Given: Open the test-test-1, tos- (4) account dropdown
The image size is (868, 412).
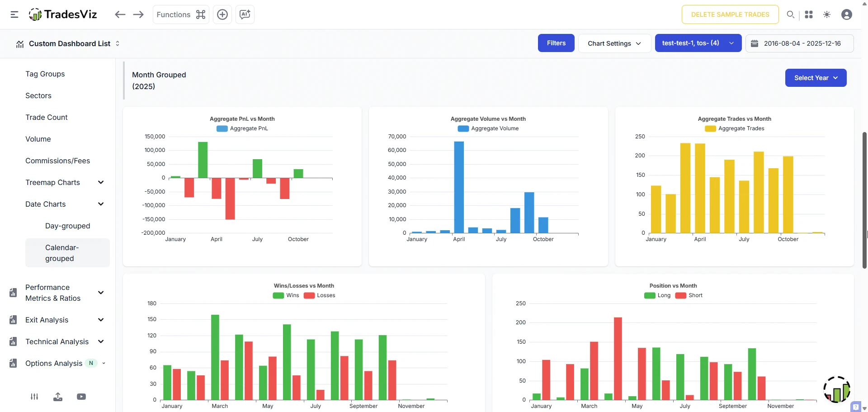Looking at the screenshot, I should point(698,43).
